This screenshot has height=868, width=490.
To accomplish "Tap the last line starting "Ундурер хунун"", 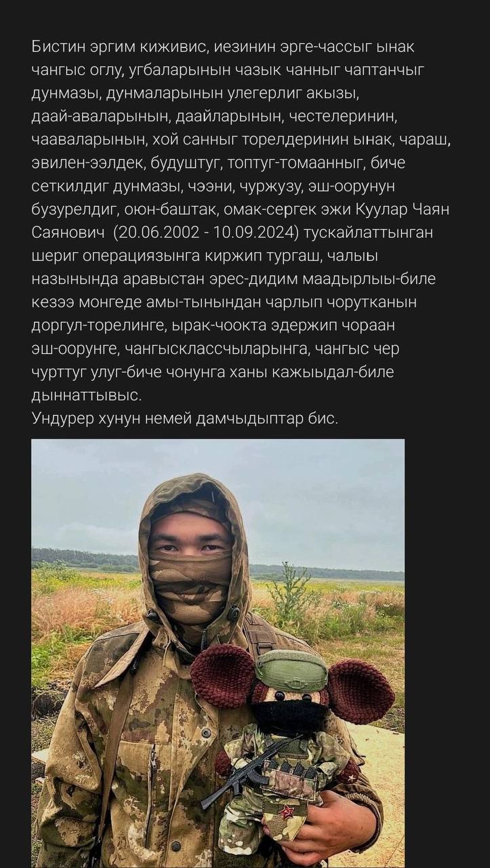I will [x=185, y=418].
